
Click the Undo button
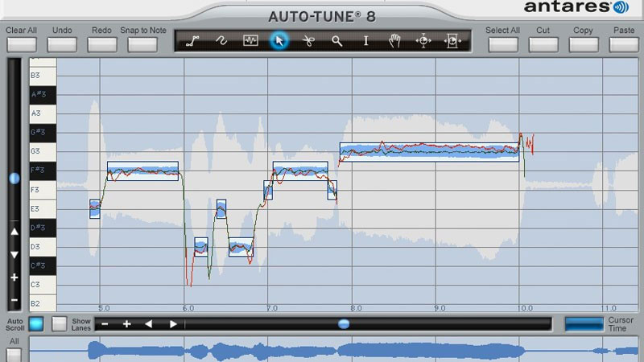(x=62, y=44)
